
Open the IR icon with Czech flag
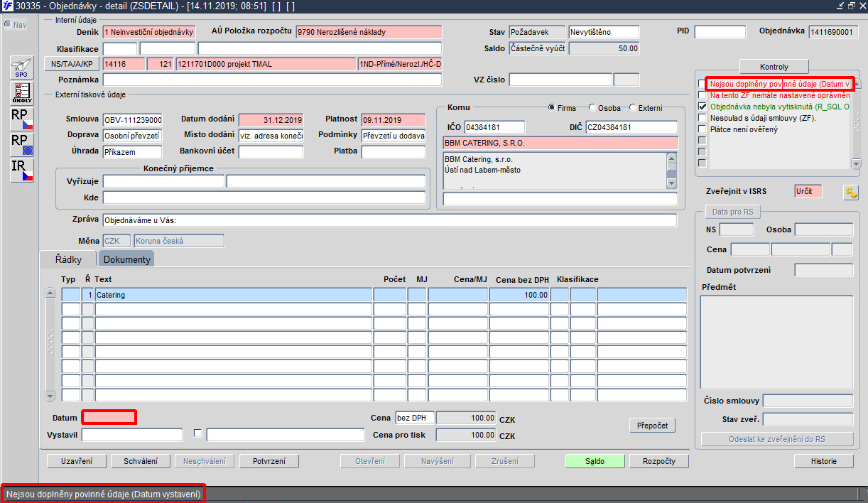tap(22, 170)
